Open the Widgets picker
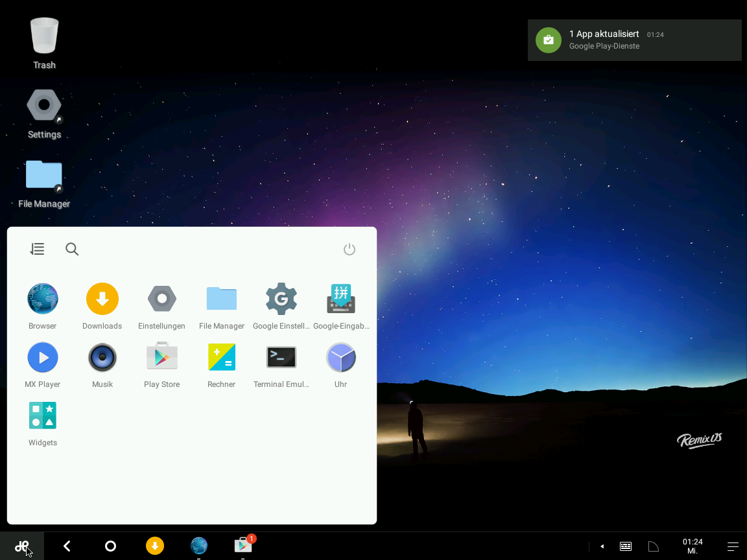 (42, 415)
